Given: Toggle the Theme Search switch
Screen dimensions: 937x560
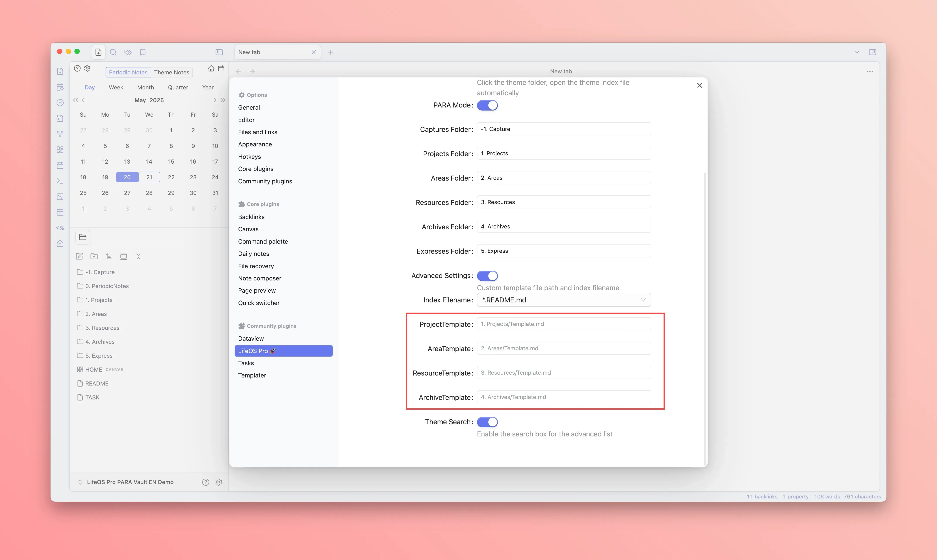Looking at the screenshot, I should pos(487,422).
